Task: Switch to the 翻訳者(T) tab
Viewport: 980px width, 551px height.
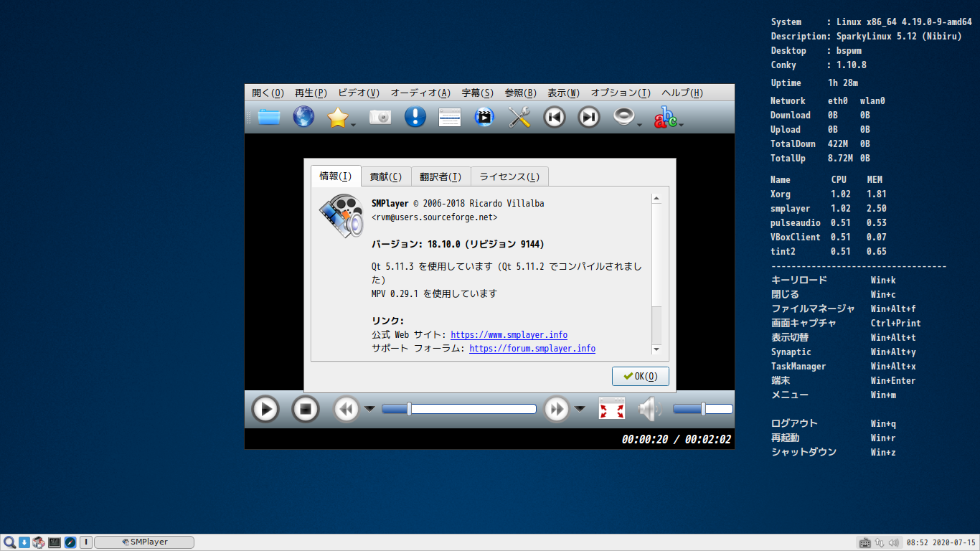Action: click(440, 177)
